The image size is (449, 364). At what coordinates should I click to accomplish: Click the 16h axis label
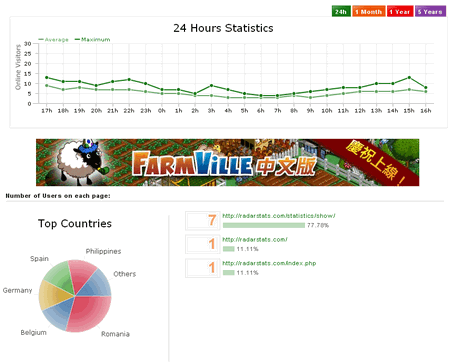pyautogui.click(x=426, y=111)
